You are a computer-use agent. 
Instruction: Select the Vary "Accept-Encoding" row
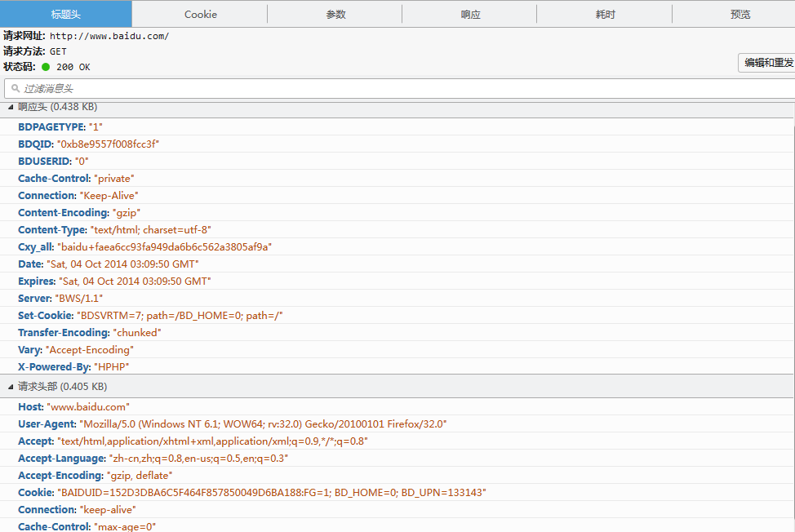click(x=397, y=349)
